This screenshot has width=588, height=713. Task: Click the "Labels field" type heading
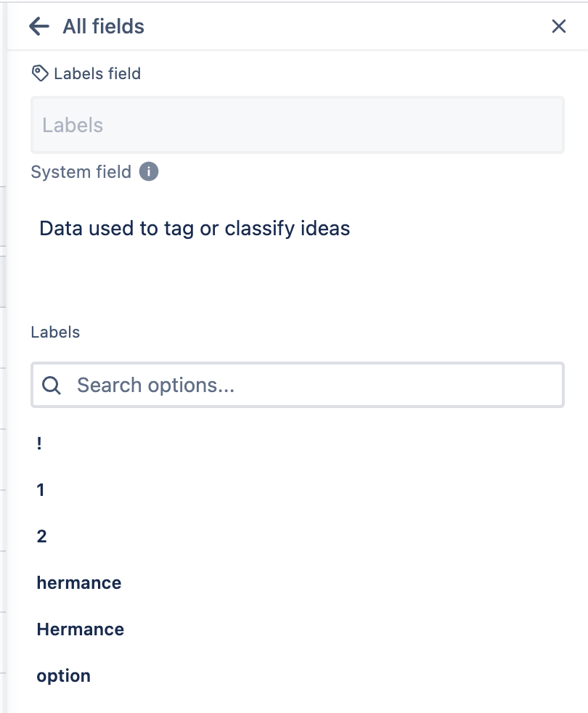(97, 73)
